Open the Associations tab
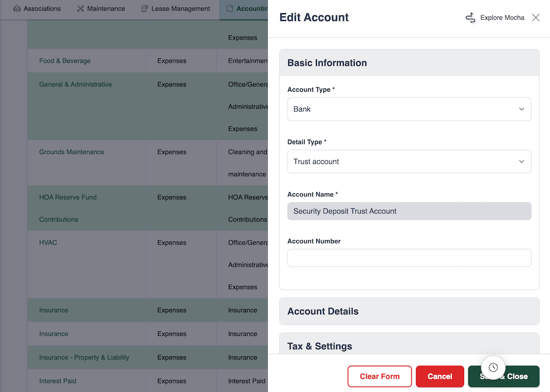 click(x=37, y=8)
